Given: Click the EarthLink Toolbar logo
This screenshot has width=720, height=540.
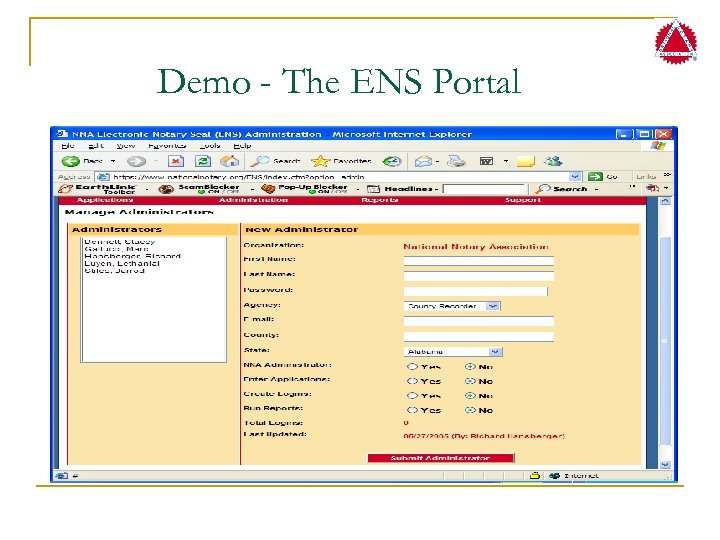Looking at the screenshot, I should click(x=97, y=189).
